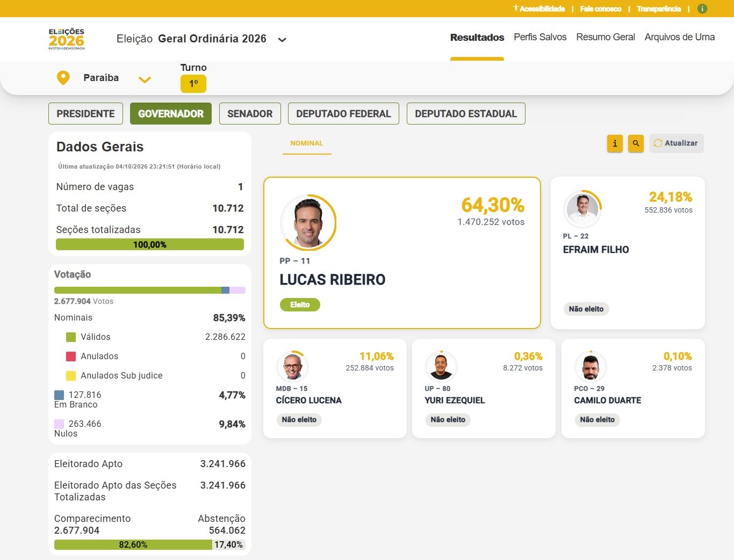Click the Eleições 2026 logo

pos(67,39)
